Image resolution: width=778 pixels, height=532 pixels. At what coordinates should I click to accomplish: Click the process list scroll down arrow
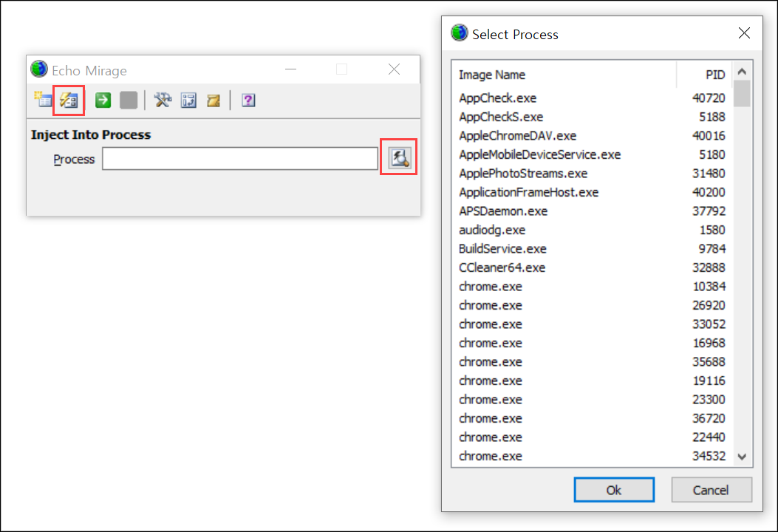pyautogui.click(x=742, y=457)
